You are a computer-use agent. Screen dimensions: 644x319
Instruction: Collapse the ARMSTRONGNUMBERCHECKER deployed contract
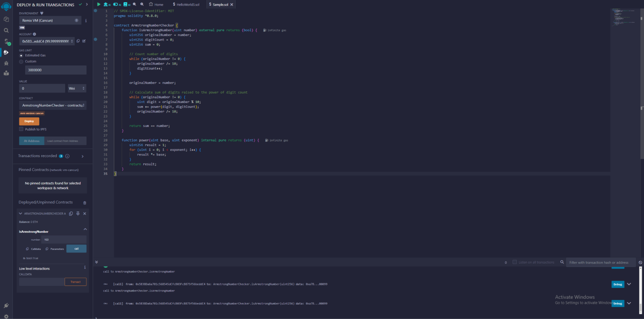click(x=21, y=214)
